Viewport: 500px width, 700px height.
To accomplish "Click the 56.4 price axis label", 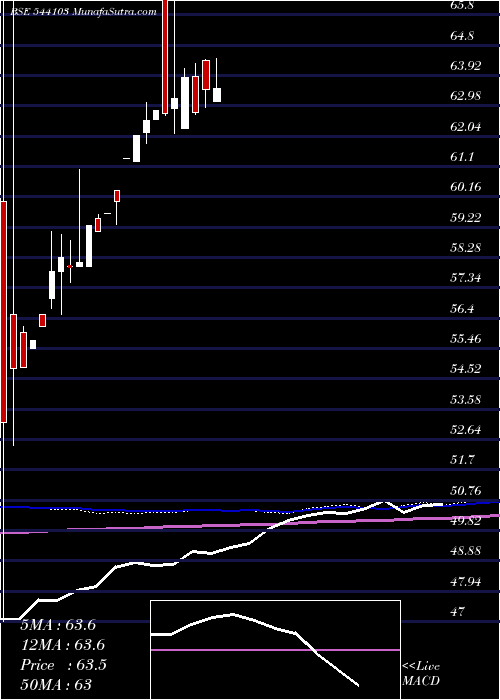I will 464,308.
